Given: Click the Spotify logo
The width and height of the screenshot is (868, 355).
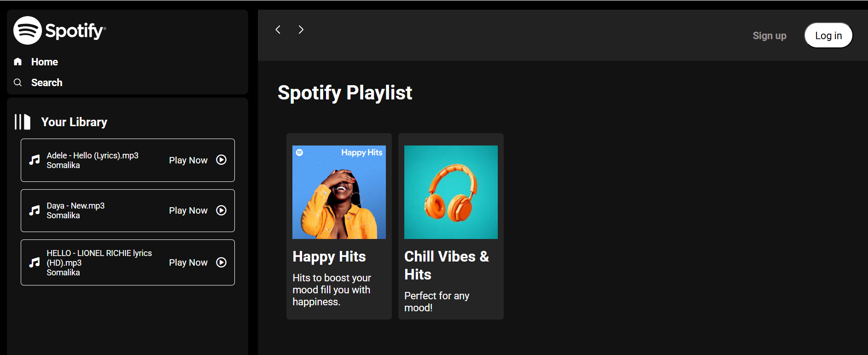Looking at the screenshot, I should point(60,30).
